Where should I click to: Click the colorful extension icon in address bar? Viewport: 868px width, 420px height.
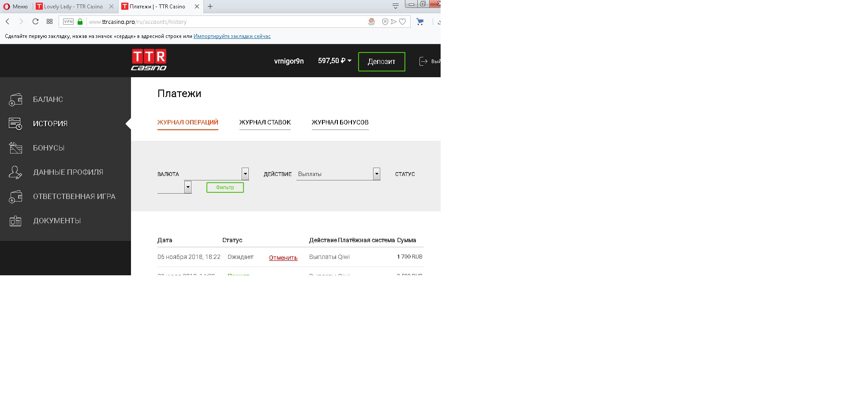point(371,22)
